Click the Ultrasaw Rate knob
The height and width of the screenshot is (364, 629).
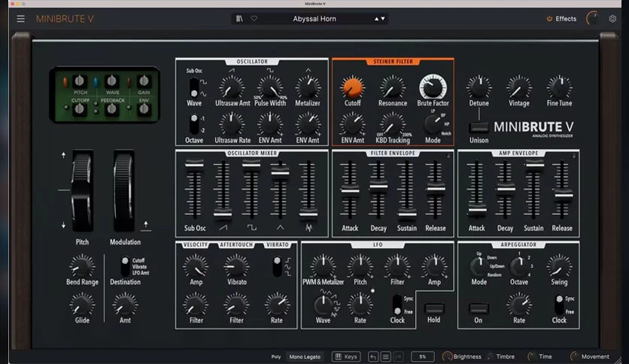[232, 124]
